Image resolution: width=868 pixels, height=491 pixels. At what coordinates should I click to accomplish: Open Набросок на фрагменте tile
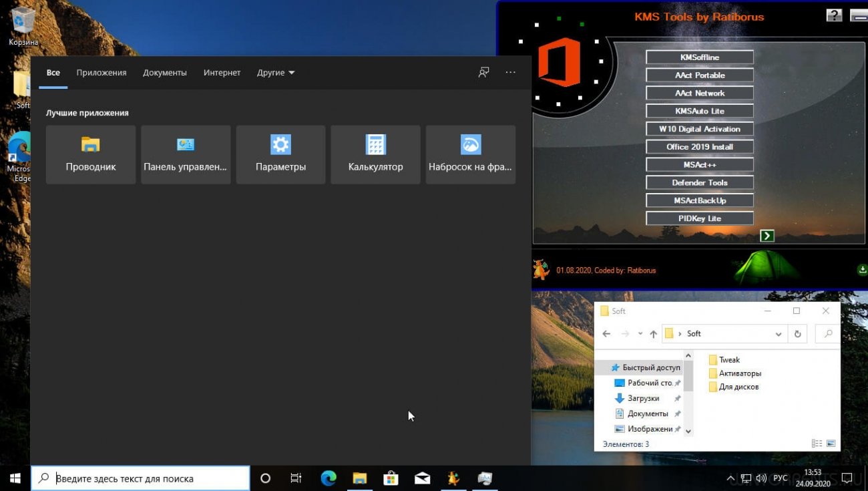(471, 154)
